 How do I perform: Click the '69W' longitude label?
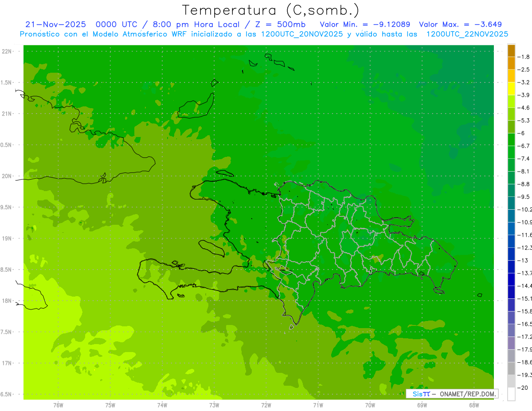(x=422, y=405)
